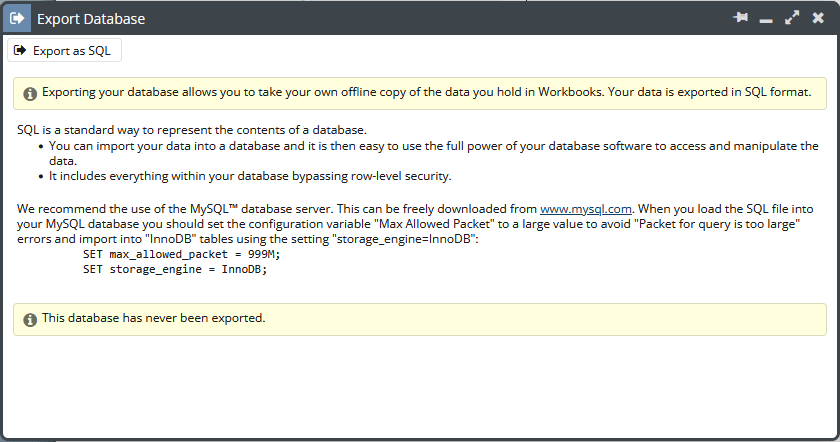Screen dimensions: 840x442
Task: Click the bullet about bypassing row-level security
Action: pyautogui.click(x=250, y=176)
